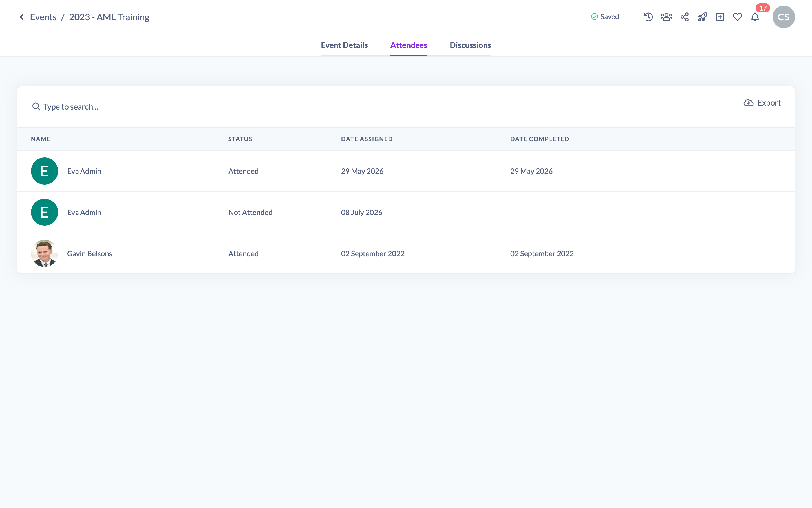Click the plus square add icon
Screen dimensions: 812x508
click(720, 17)
